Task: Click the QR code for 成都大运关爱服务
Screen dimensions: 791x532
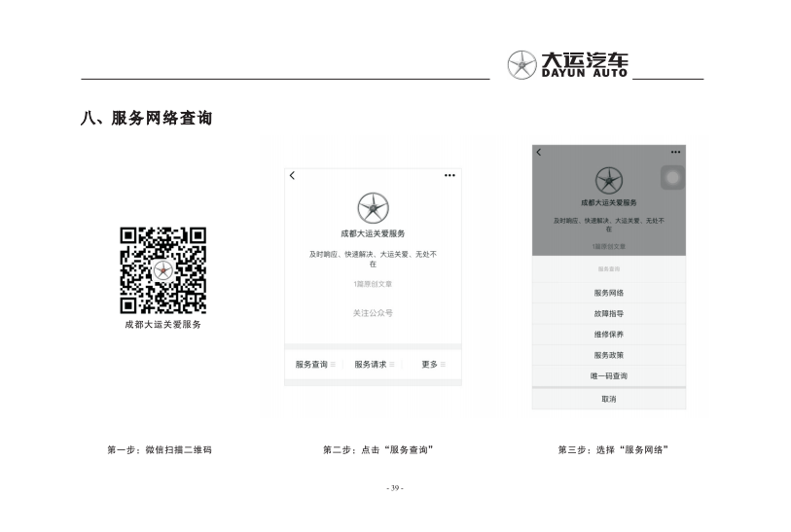Action: click(x=162, y=270)
